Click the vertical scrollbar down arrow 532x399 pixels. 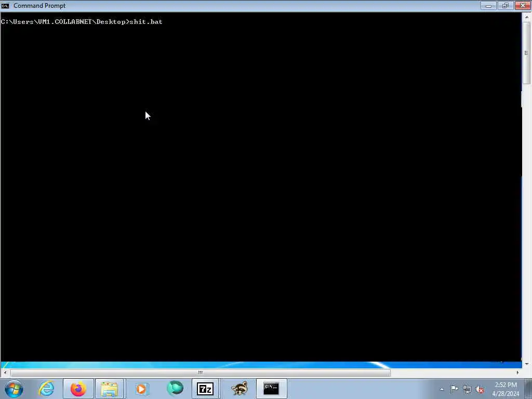point(527,364)
